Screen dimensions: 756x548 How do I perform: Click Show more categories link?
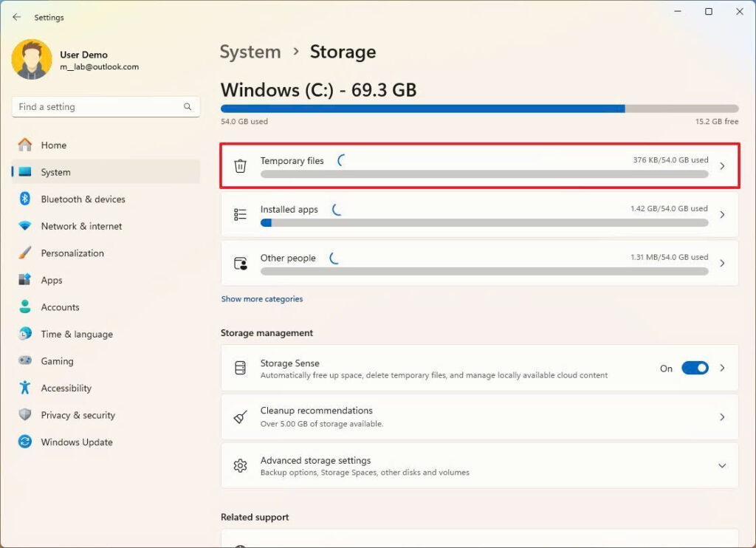coord(262,298)
